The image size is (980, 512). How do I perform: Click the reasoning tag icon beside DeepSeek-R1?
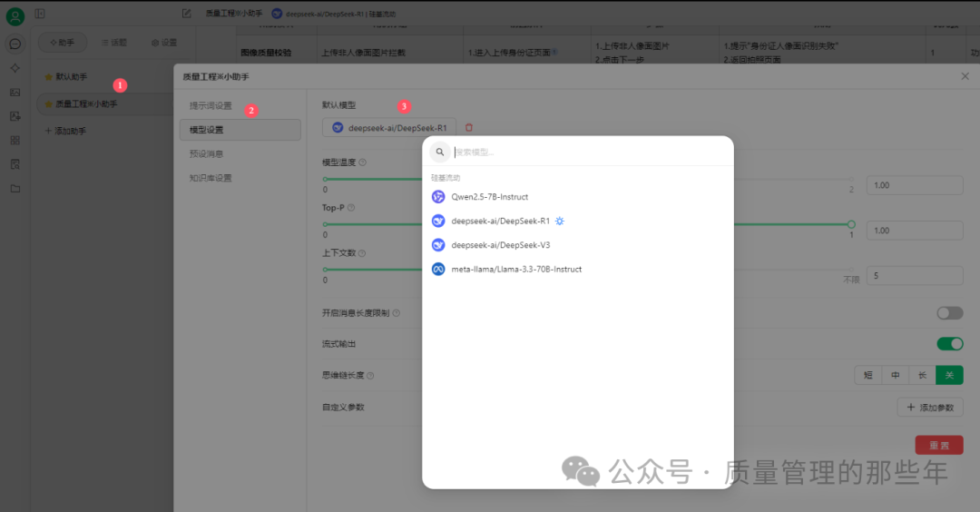tap(559, 222)
